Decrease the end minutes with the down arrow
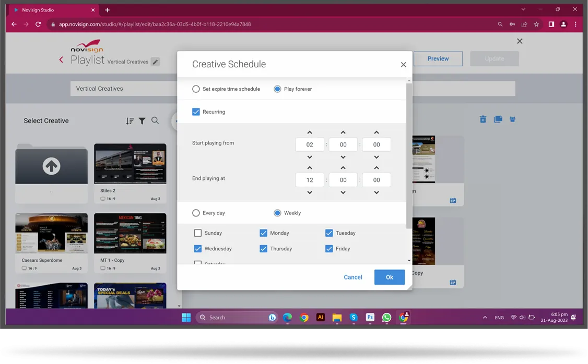 coord(343,192)
